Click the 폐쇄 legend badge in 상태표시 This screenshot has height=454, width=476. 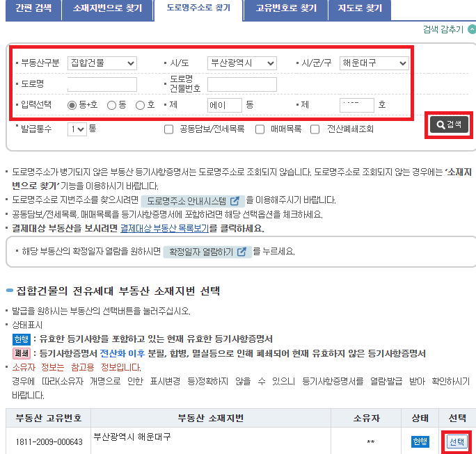tap(22, 353)
